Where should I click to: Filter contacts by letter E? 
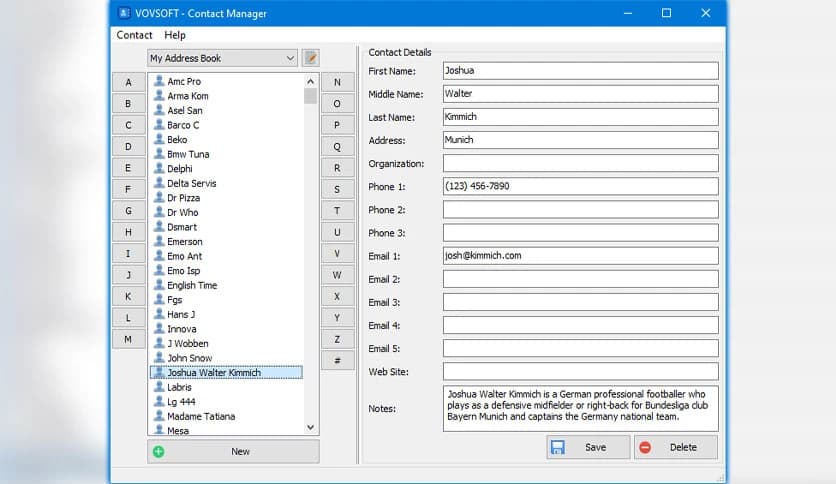(128, 168)
